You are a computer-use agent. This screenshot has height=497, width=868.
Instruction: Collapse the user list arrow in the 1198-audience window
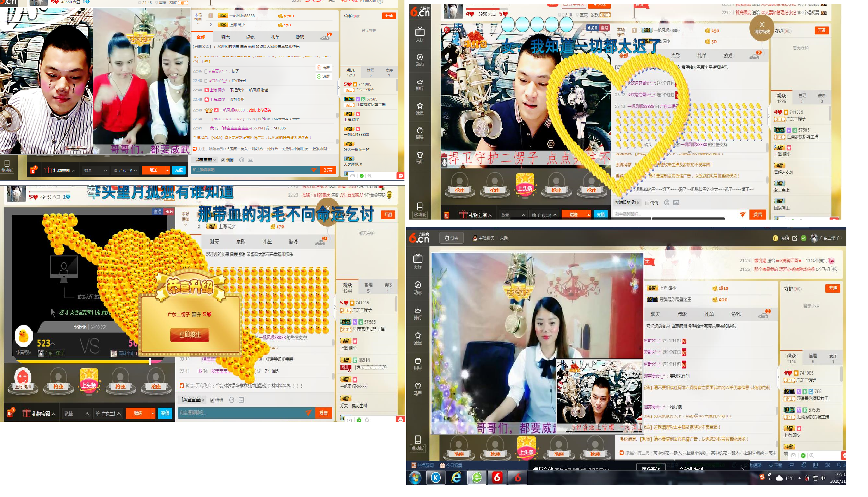pyautogui.click(x=778, y=377)
